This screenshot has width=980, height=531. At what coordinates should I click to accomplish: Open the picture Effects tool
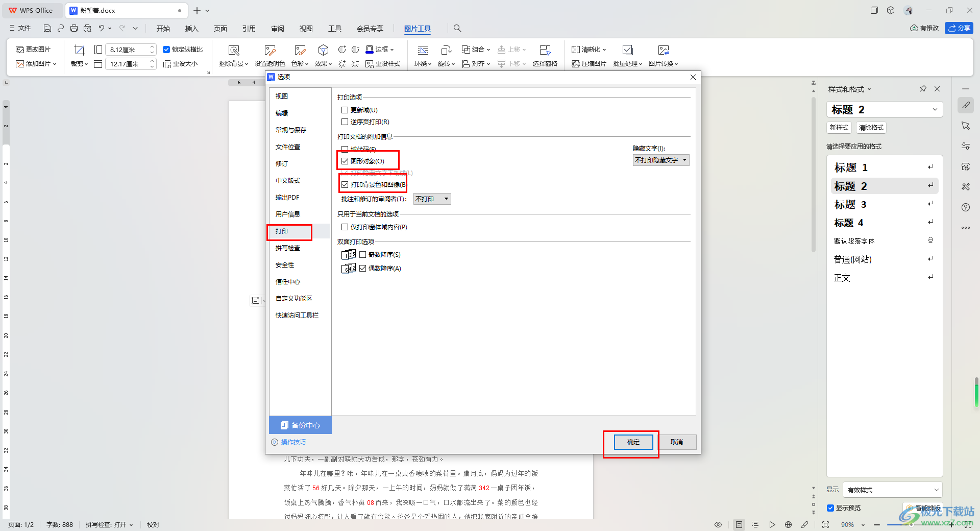[323, 55]
